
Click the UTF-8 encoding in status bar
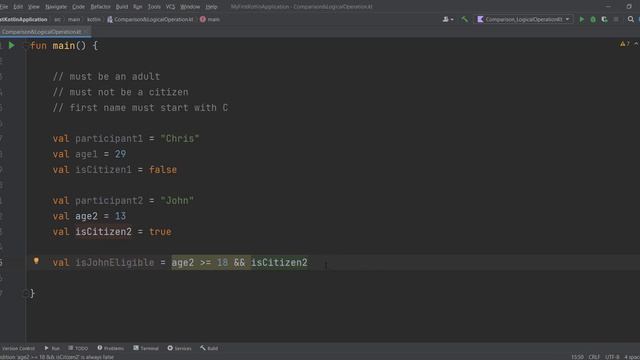click(612, 357)
